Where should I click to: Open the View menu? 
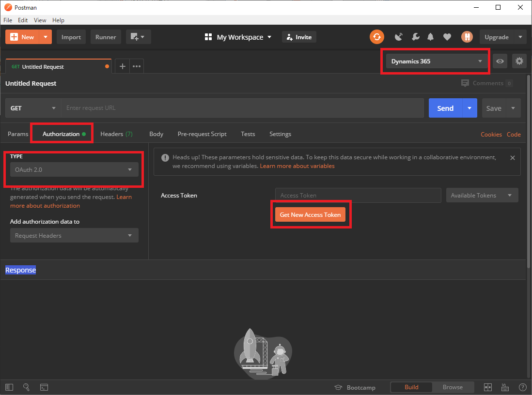click(40, 20)
